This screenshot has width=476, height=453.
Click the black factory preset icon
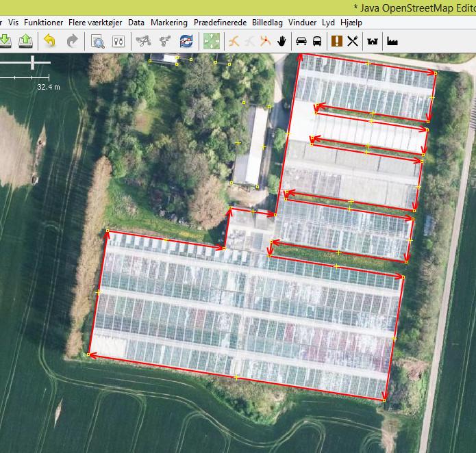[x=392, y=41]
